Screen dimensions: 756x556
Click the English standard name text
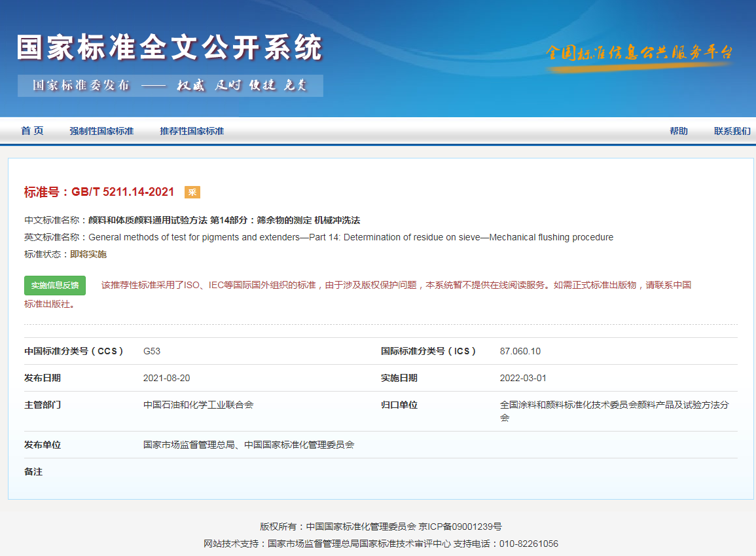coord(351,237)
